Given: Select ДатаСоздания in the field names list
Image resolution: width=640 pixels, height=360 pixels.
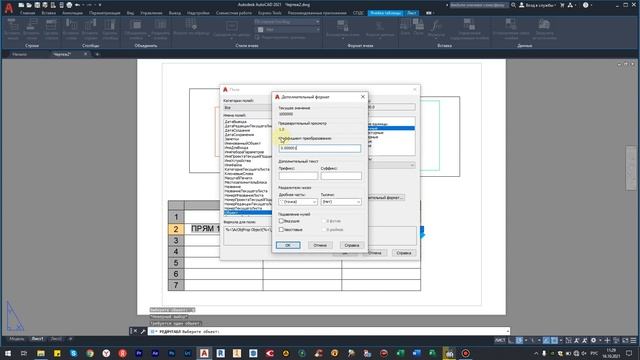Looking at the screenshot, I should (237, 130).
